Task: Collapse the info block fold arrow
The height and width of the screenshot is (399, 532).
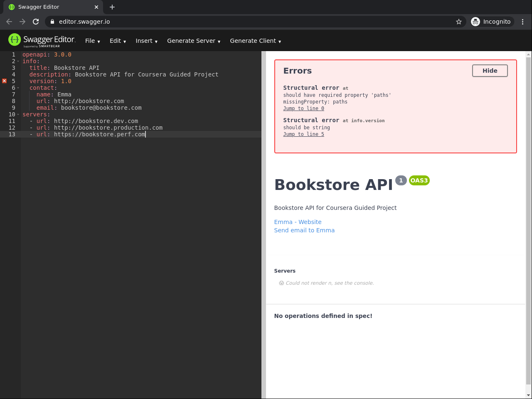Action: tap(18, 62)
